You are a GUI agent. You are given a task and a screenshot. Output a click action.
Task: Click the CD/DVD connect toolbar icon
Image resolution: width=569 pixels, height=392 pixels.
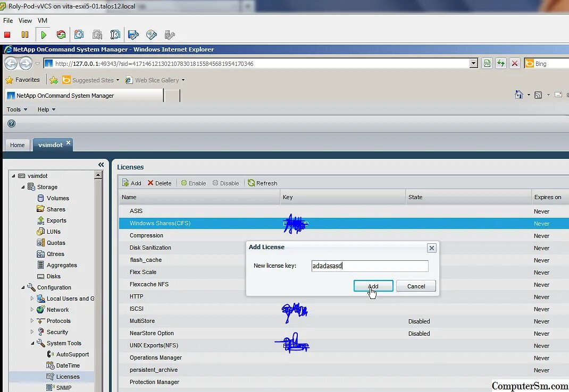pos(152,35)
